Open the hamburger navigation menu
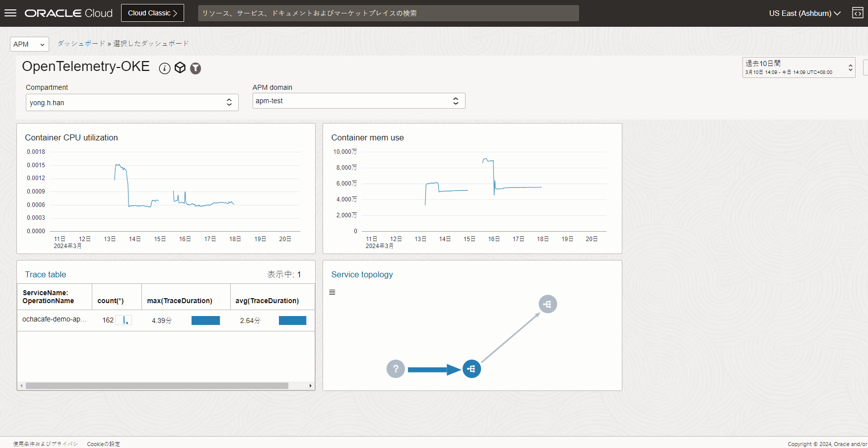This screenshot has height=448, width=868. point(10,13)
